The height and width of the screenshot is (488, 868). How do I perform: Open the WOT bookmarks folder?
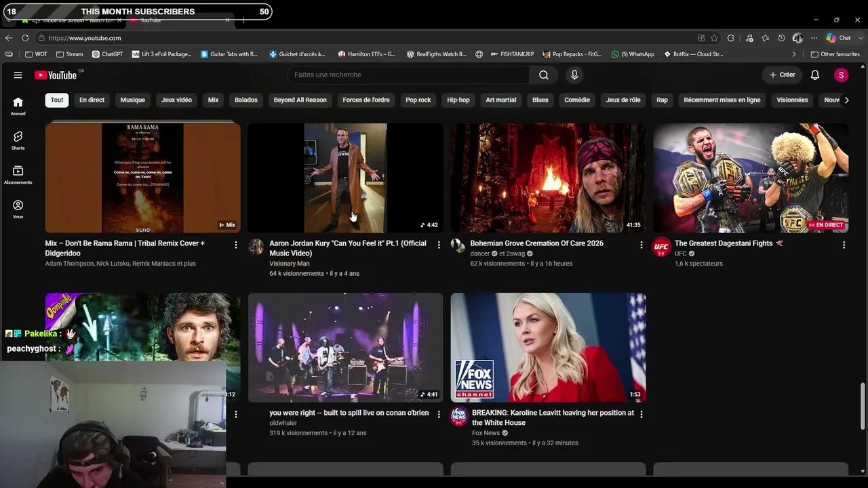tap(37, 54)
